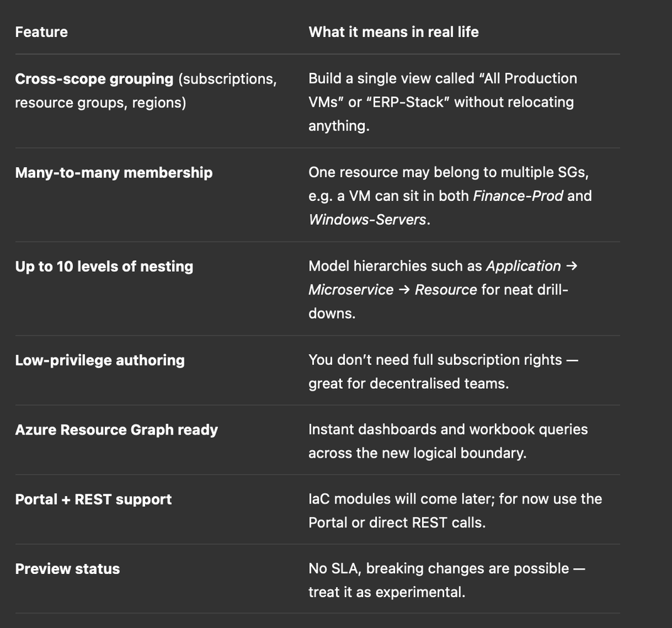Click the "What it means in real life" header
Image resolution: width=672 pixels, height=628 pixels.
pyautogui.click(x=393, y=32)
